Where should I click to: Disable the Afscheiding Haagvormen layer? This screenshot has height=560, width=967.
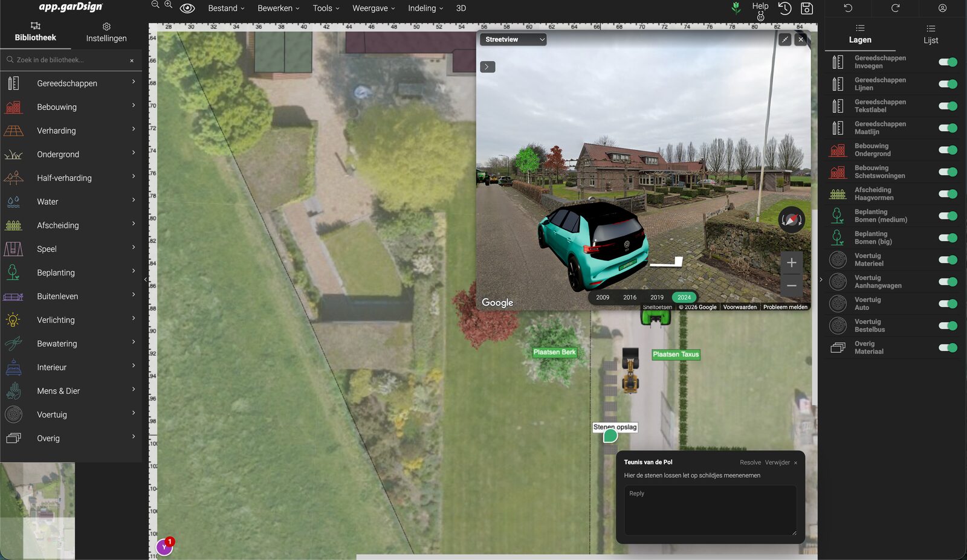pyautogui.click(x=948, y=194)
